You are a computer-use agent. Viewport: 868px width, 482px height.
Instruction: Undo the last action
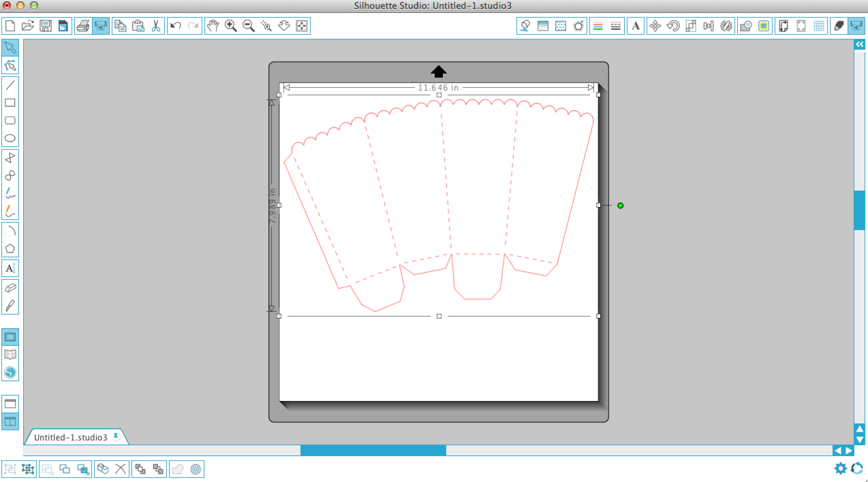(176, 26)
